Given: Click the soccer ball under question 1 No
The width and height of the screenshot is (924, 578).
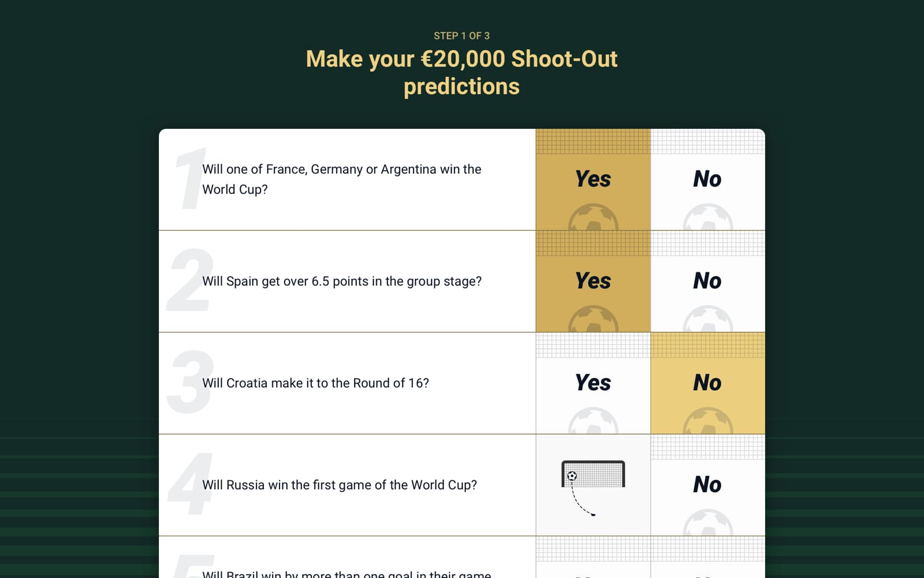Looking at the screenshot, I should 708,218.
